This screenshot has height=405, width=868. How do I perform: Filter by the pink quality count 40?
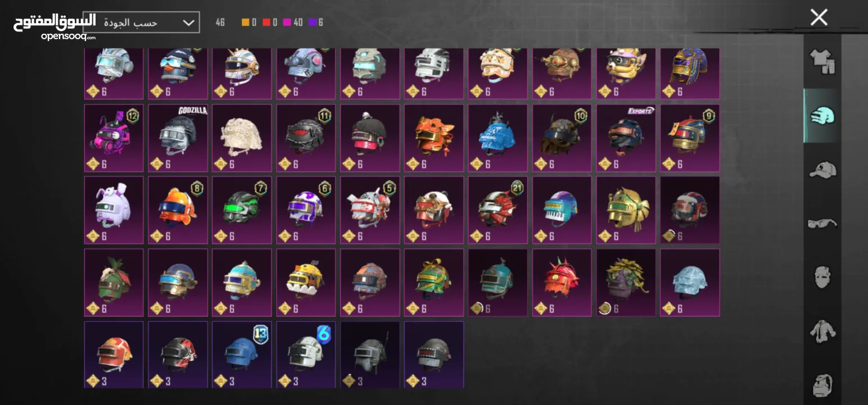click(x=293, y=22)
